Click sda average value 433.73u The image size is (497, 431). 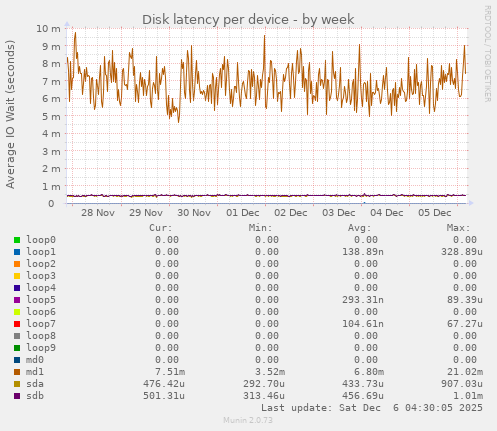(363, 384)
